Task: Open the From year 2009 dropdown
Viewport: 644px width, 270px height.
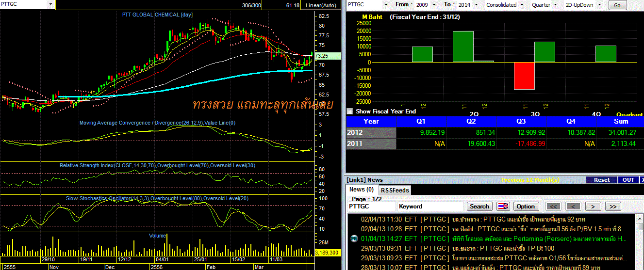Action: (x=435, y=4)
